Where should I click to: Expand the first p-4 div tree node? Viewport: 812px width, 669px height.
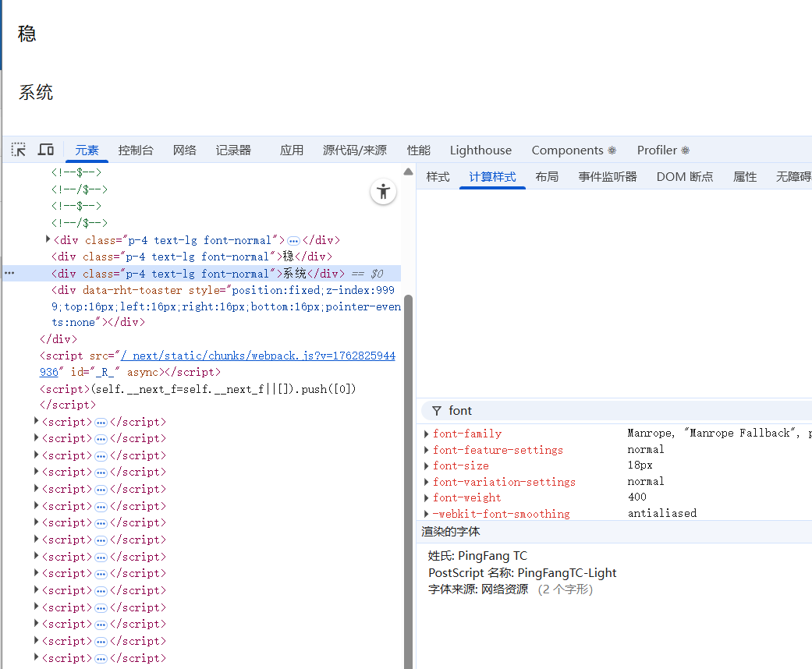48,239
